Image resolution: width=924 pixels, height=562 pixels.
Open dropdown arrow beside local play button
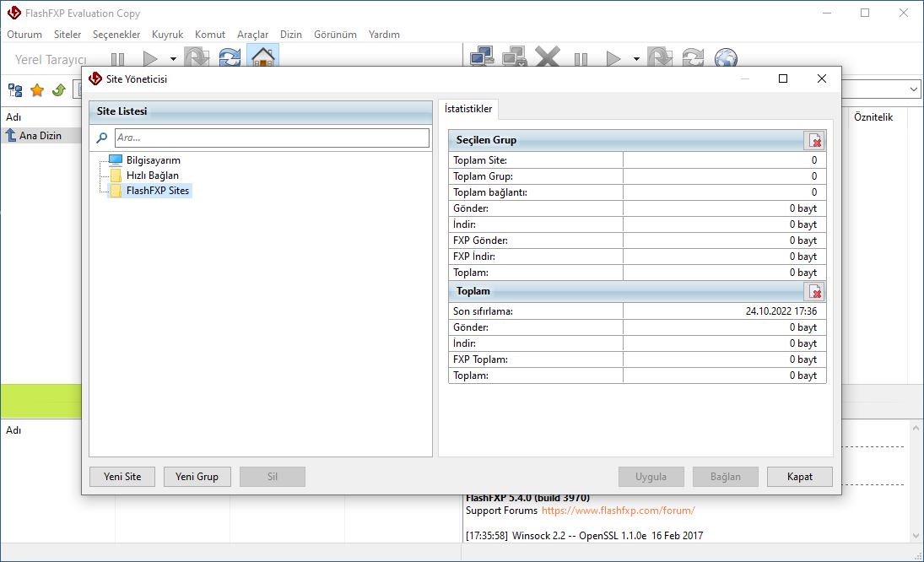coord(173,59)
